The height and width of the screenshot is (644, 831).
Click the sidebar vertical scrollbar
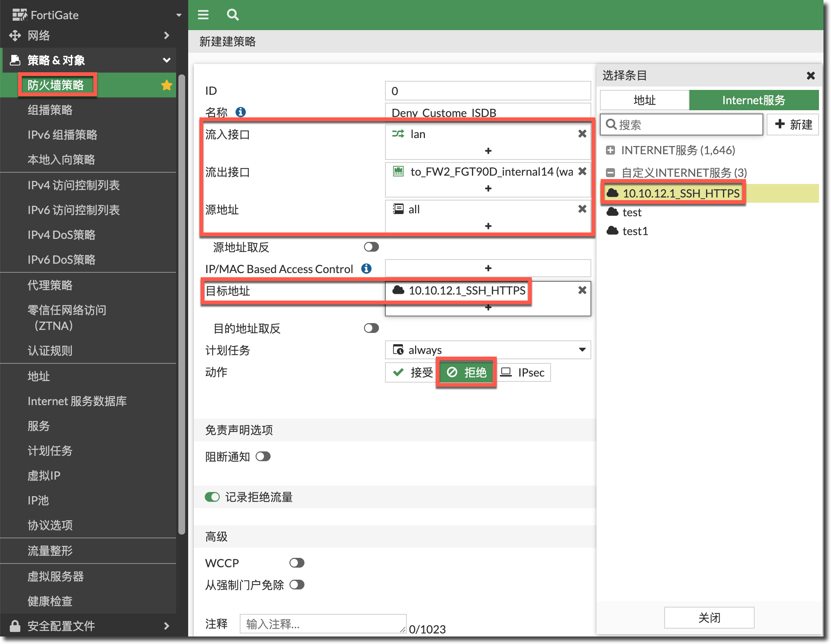[x=181, y=304]
